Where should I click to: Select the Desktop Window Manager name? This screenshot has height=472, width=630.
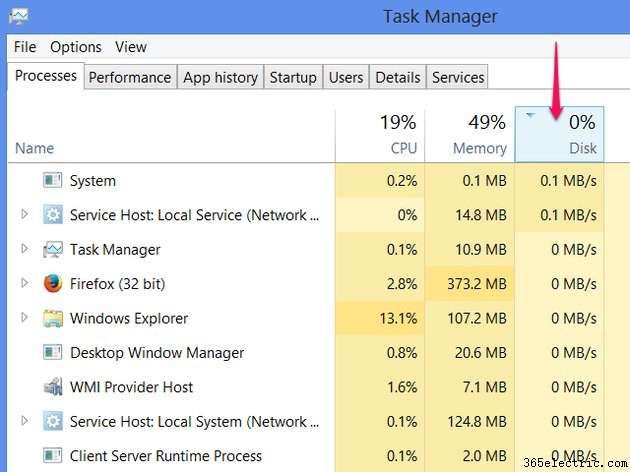pyautogui.click(x=157, y=353)
